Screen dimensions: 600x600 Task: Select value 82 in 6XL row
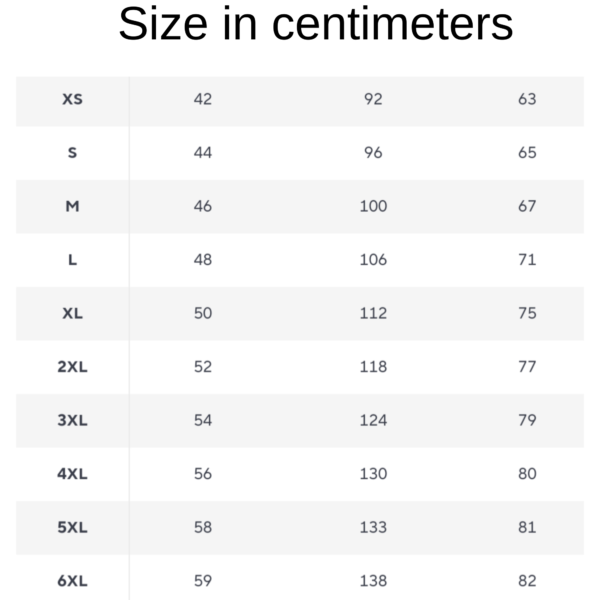point(527,581)
